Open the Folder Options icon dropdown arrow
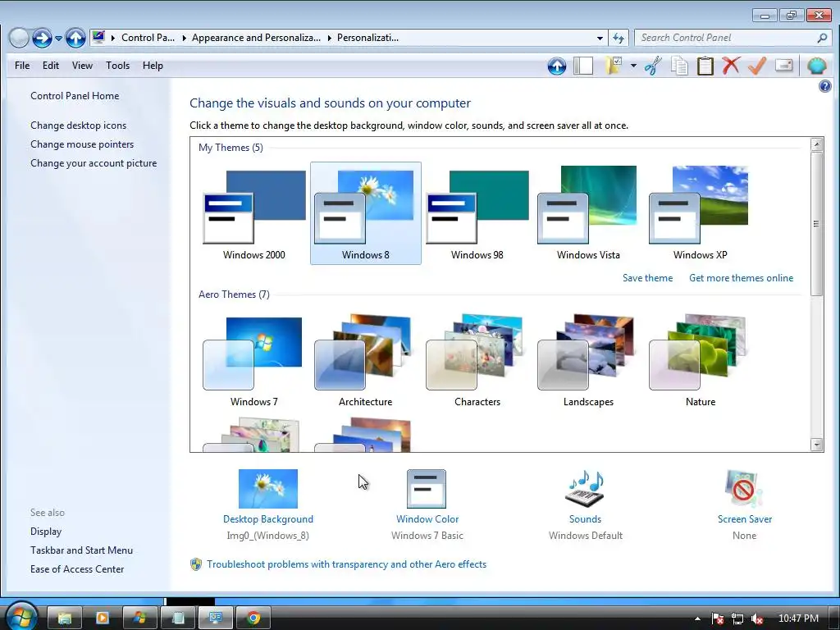The height and width of the screenshot is (630, 840). tap(633, 66)
